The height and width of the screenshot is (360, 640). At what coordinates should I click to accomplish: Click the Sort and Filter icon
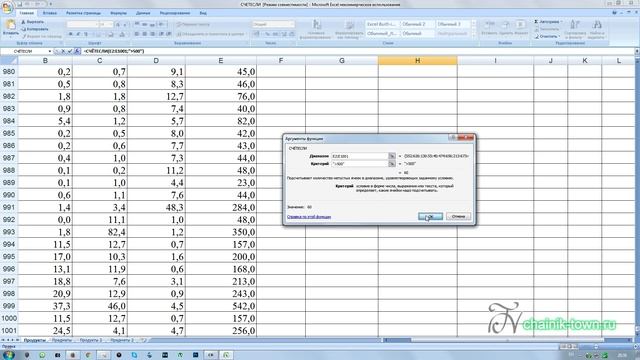(x=574, y=25)
